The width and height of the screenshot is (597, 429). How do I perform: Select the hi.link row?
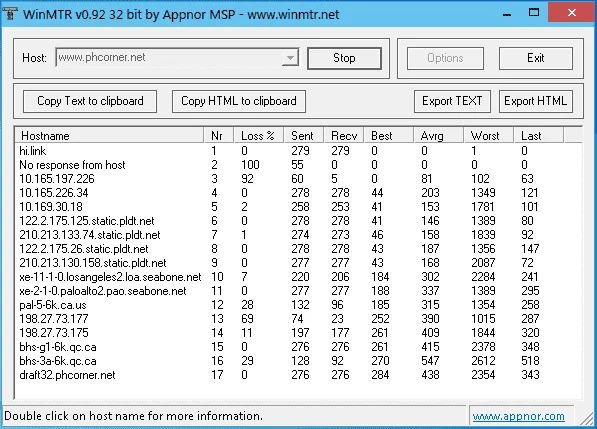(x=298, y=151)
